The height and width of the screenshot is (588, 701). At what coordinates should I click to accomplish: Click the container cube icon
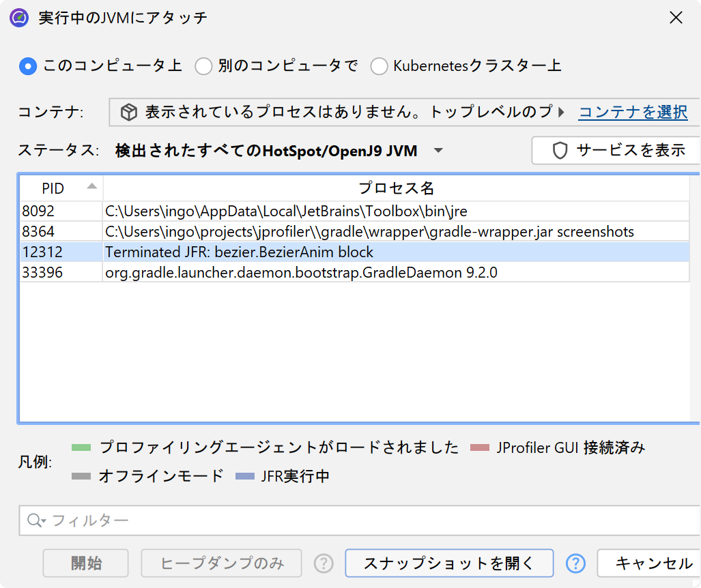129,113
